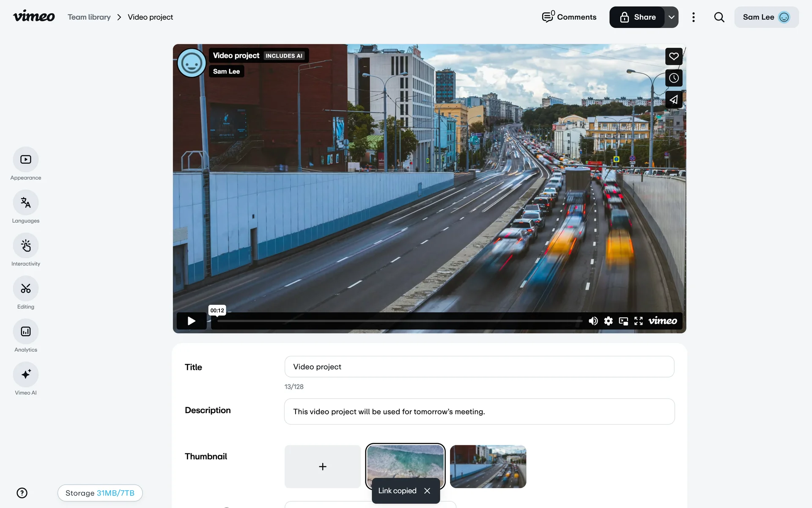Open the Editing scissors tool

pos(26,289)
